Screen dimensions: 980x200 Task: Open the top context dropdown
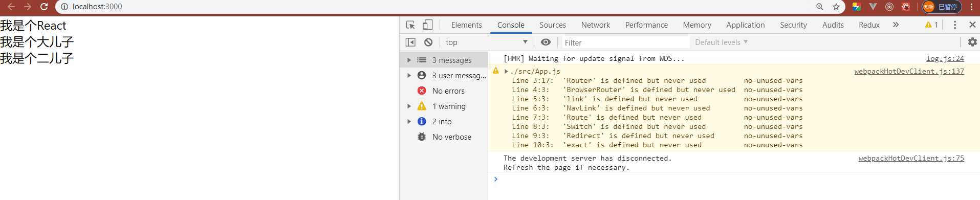pyautogui.click(x=486, y=42)
